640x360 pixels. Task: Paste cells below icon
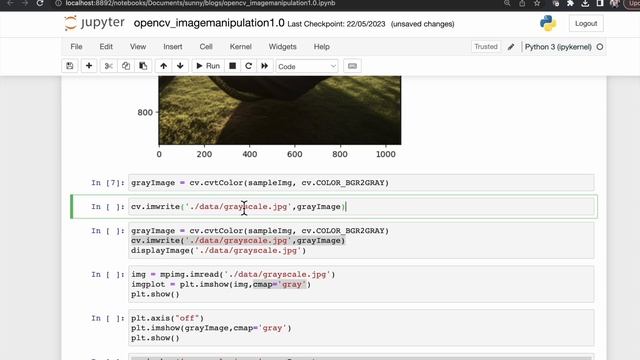(x=143, y=66)
